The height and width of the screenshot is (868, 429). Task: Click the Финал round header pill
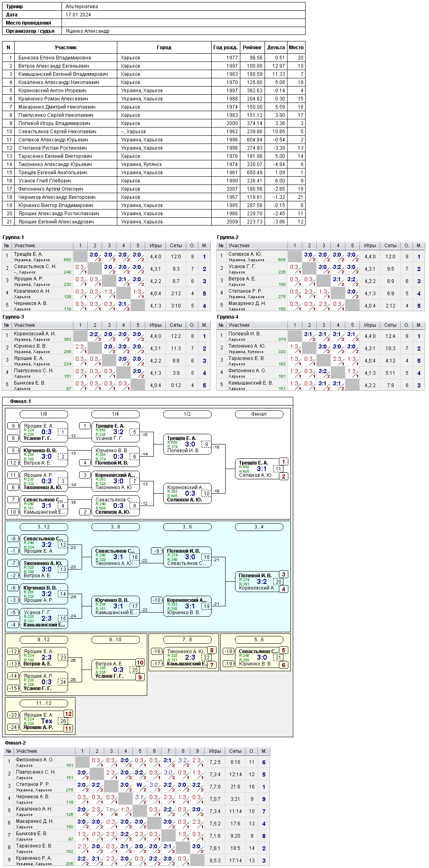259,414
